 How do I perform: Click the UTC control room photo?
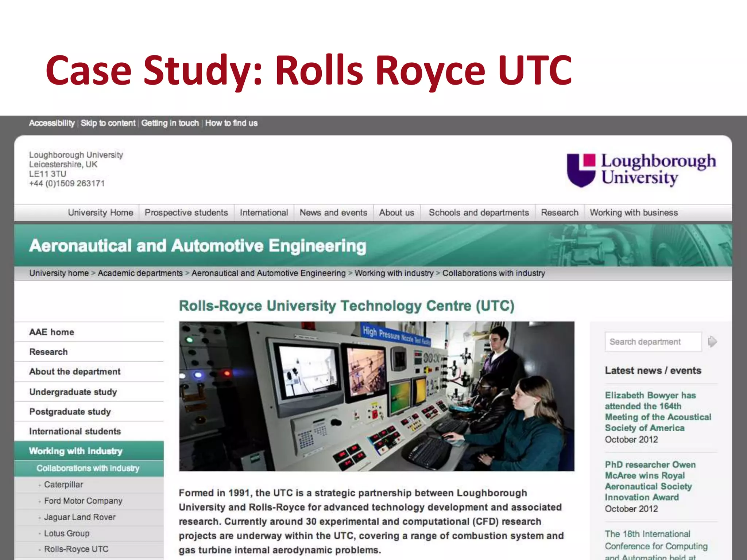[x=377, y=396]
